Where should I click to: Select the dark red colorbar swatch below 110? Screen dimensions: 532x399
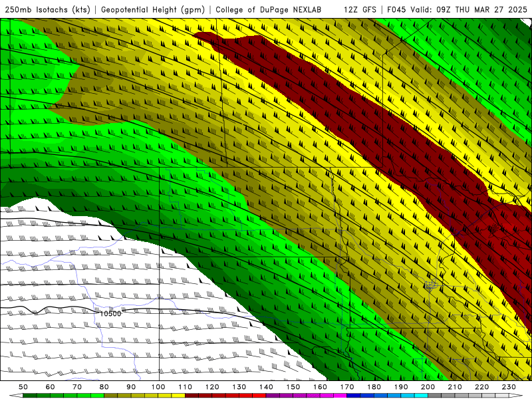click(x=192, y=396)
